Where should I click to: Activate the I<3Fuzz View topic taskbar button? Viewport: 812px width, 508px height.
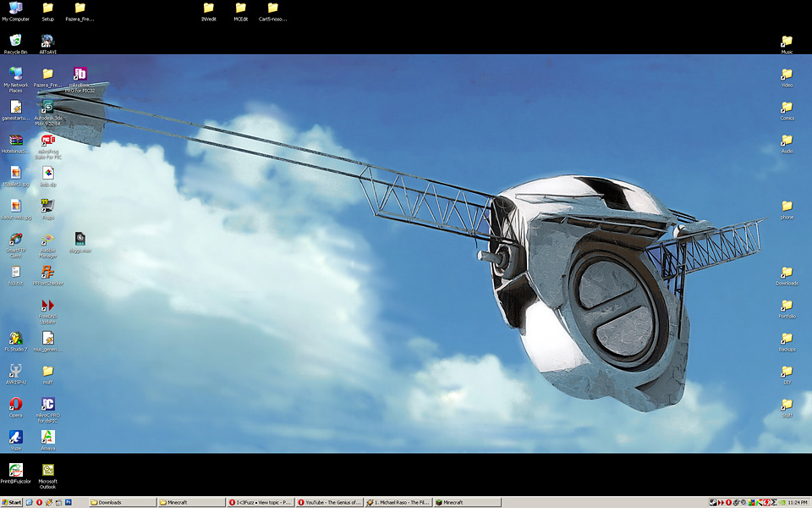tap(261, 502)
